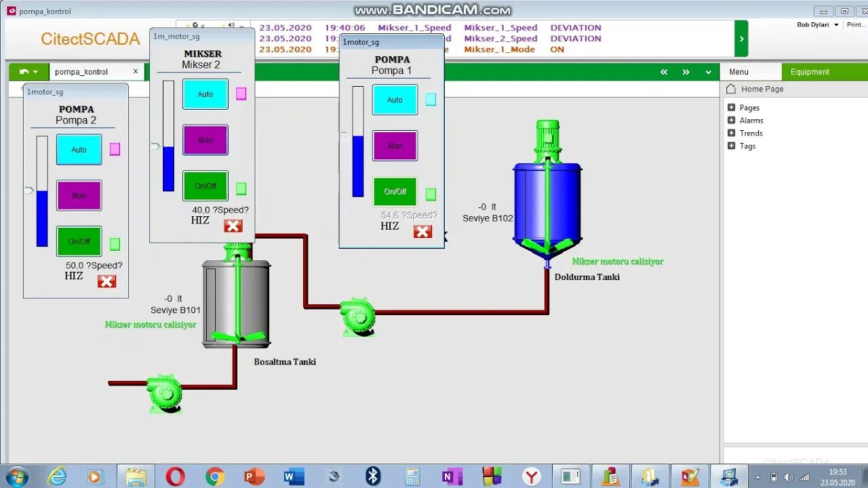Open Internet Explorer from taskbar
The image size is (868, 488).
click(x=57, y=476)
